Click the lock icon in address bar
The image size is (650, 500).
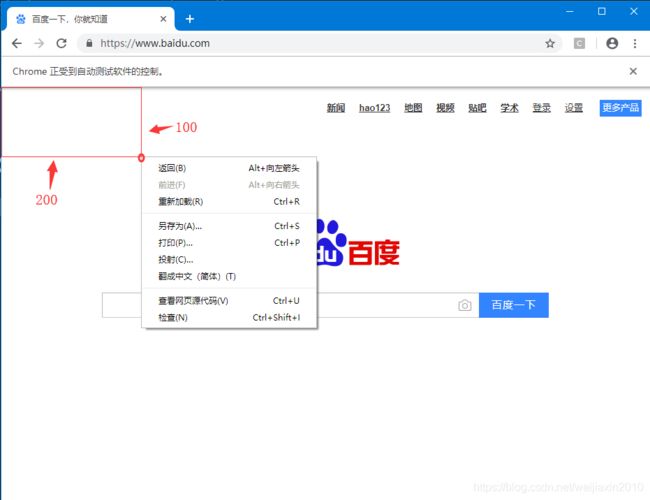click(89, 43)
